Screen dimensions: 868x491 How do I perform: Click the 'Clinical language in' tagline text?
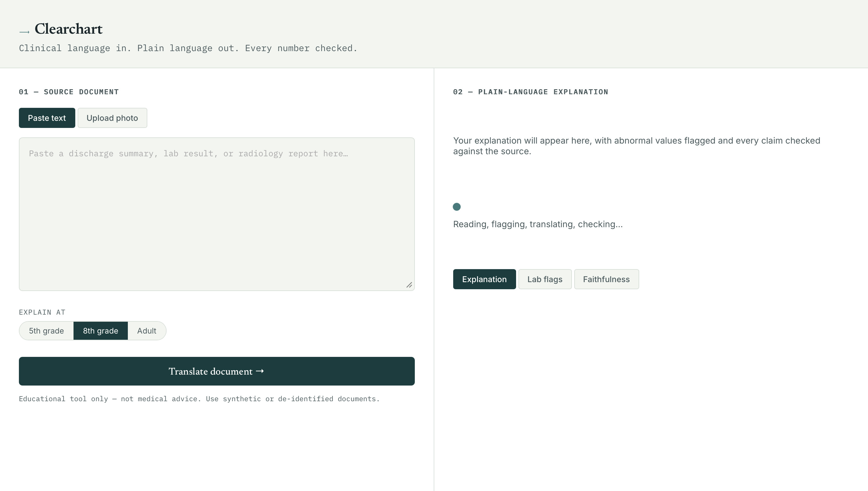click(188, 48)
